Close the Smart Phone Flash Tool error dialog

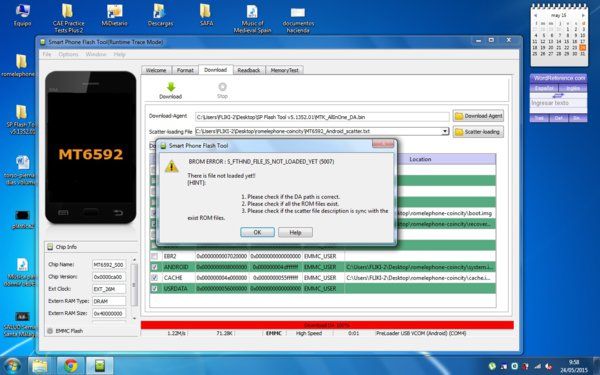pos(383,144)
